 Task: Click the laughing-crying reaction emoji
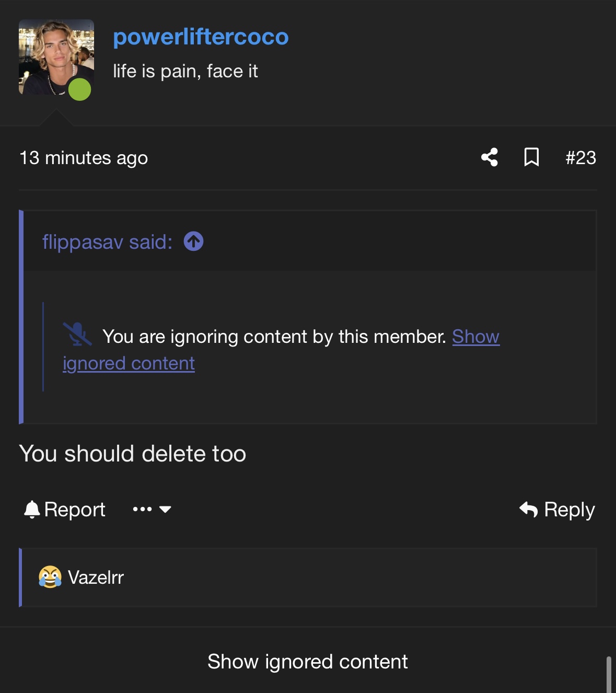click(x=50, y=577)
